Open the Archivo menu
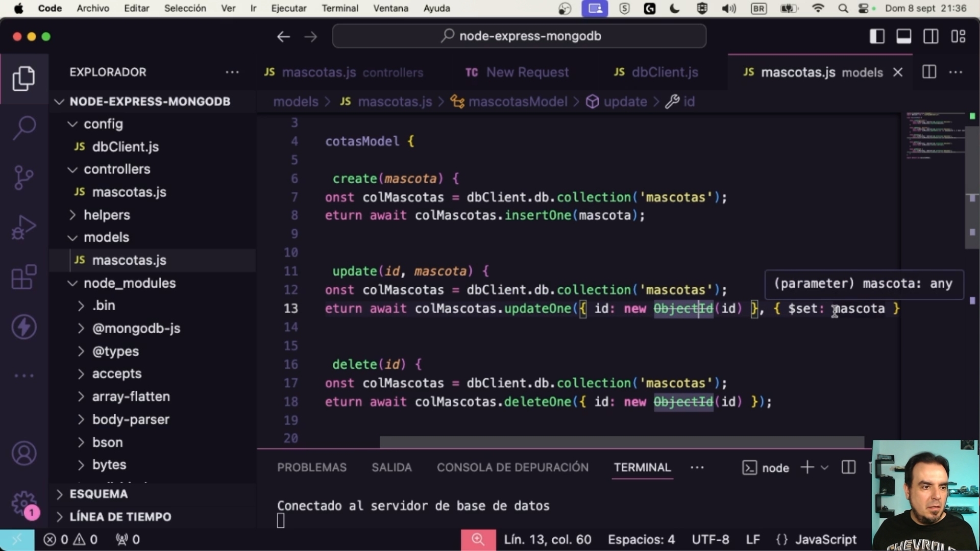Screen dimensions: 980x551 tap(93, 8)
